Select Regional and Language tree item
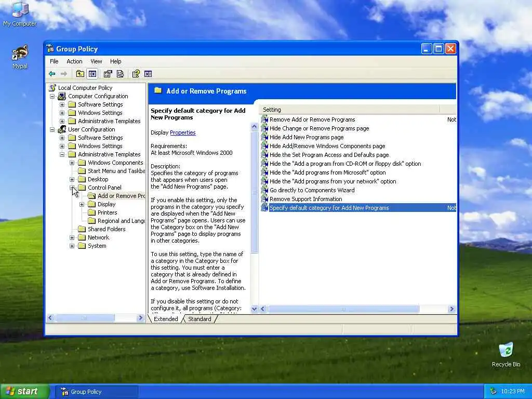 coord(121,221)
